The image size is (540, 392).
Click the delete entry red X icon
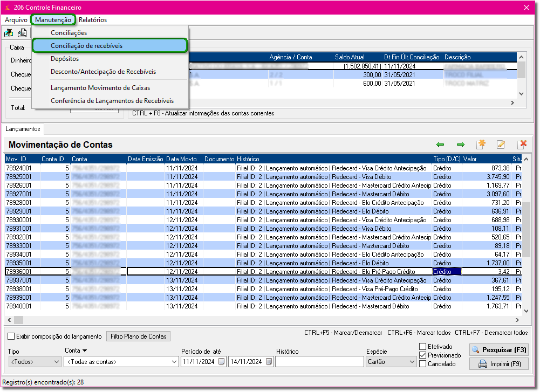click(x=522, y=145)
